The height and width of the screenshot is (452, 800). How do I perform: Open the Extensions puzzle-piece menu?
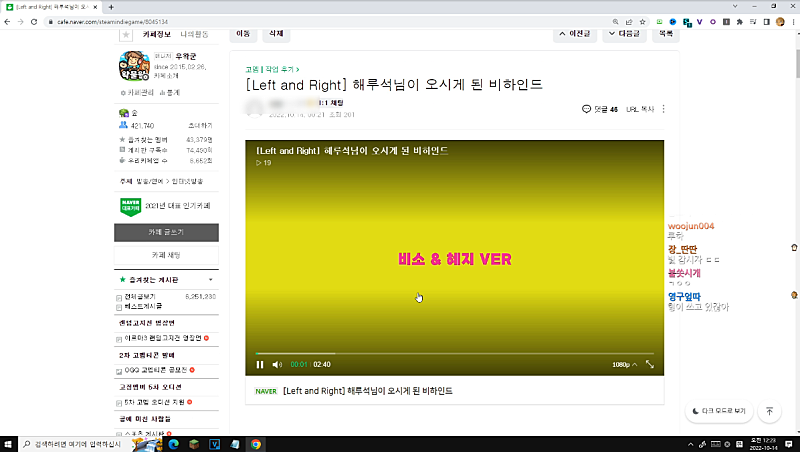pyautogui.click(x=739, y=22)
